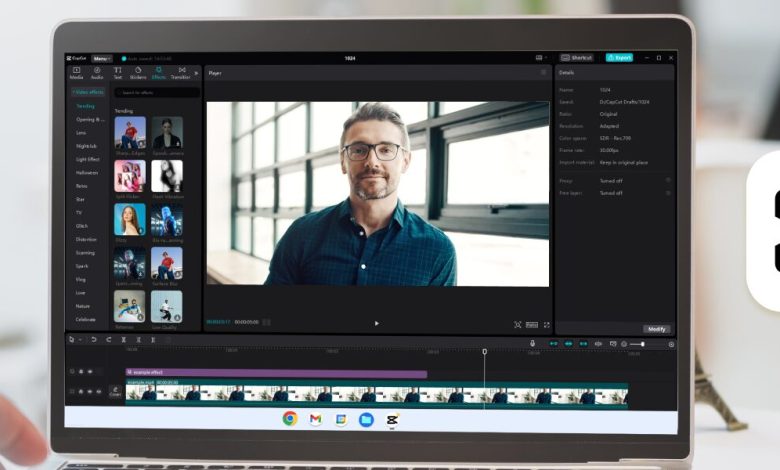
Task: Open the Audio tab
Action: 97,73
